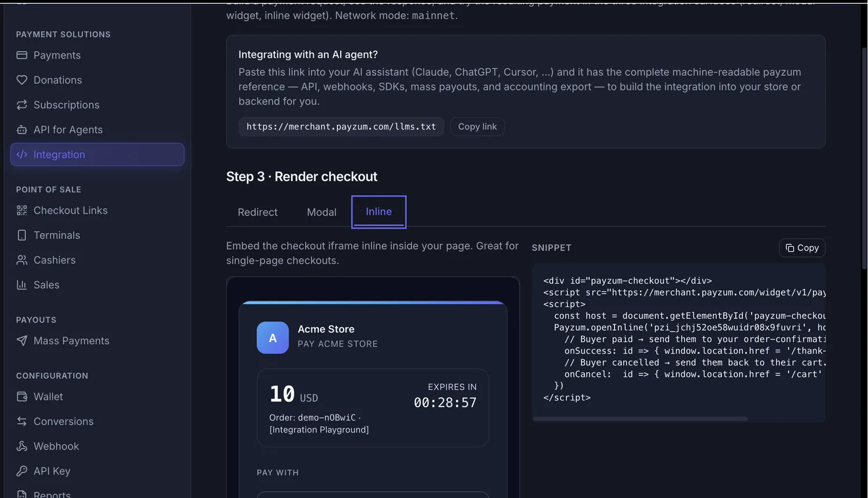The height and width of the screenshot is (498, 868).
Task: Click the Mass Payments paper plane icon
Action: (x=22, y=340)
